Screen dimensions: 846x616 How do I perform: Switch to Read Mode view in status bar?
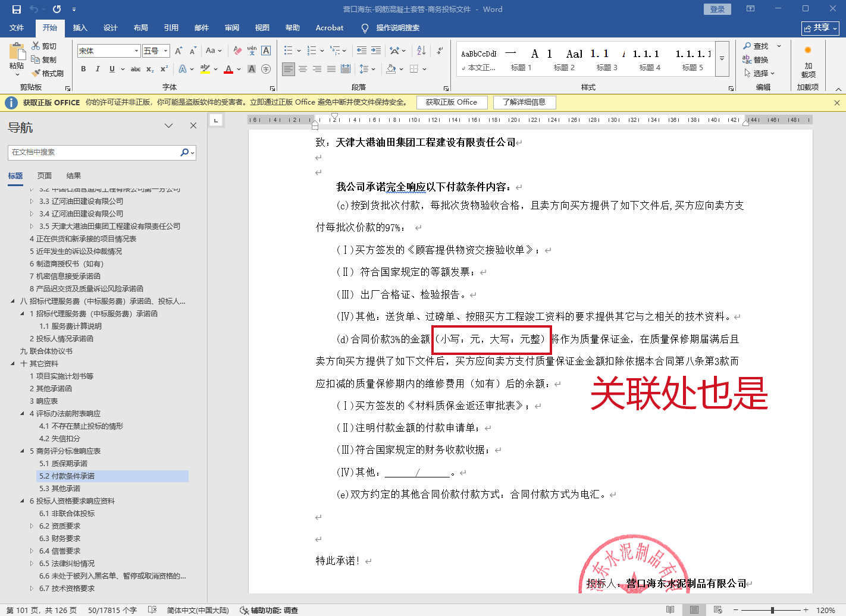[670, 610]
